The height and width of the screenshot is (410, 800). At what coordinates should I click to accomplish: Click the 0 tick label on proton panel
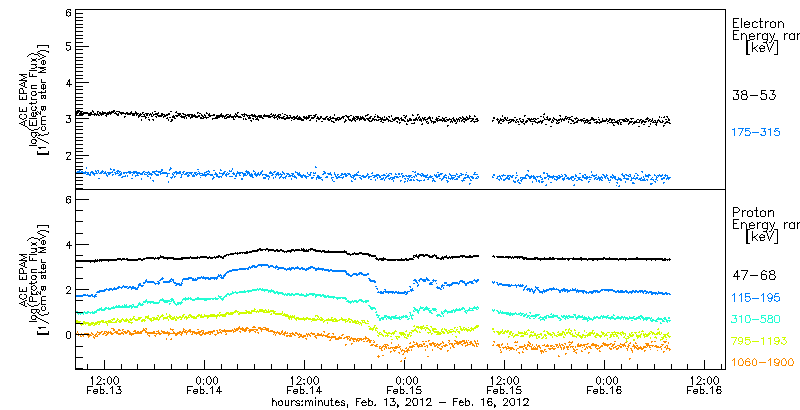66,336
